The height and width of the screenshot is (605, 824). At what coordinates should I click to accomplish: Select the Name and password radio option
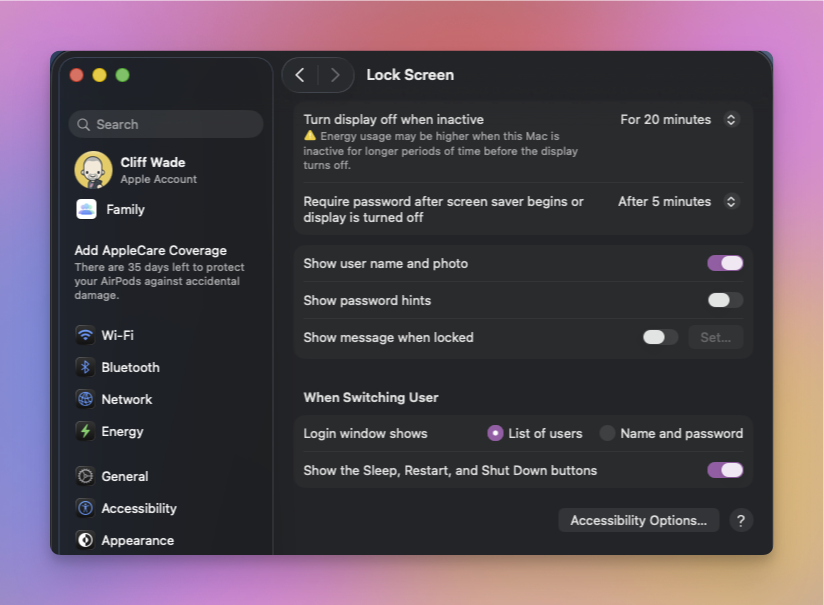point(607,433)
